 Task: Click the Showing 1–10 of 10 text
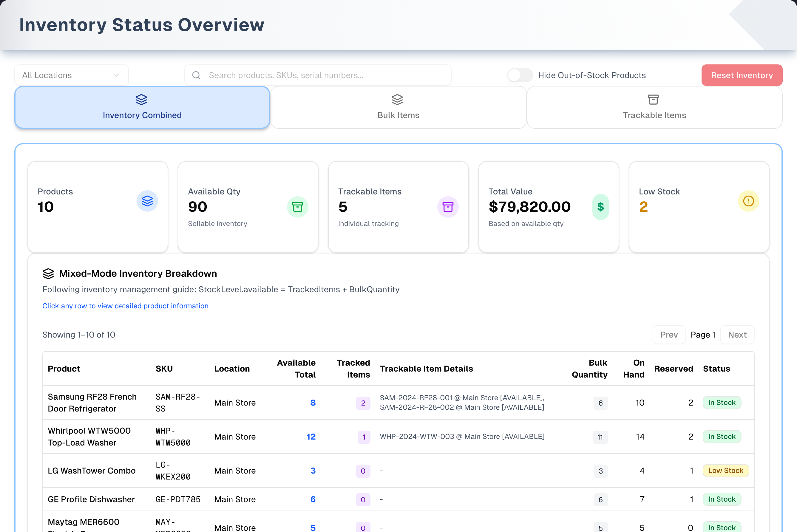[x=79, y=335]
